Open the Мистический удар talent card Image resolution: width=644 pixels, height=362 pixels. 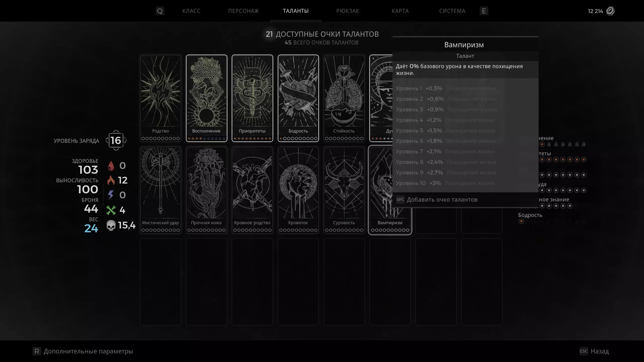pyautogui.click(x=160, y=190)
